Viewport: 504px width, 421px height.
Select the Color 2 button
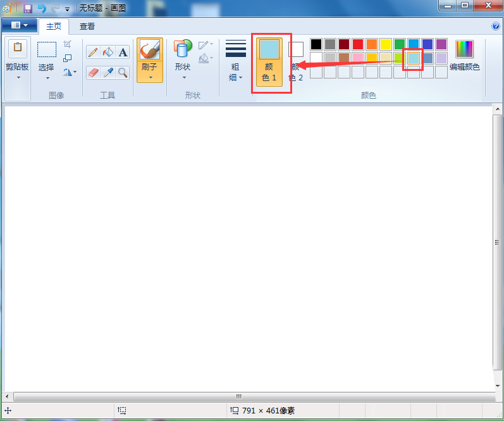(296, 61)
